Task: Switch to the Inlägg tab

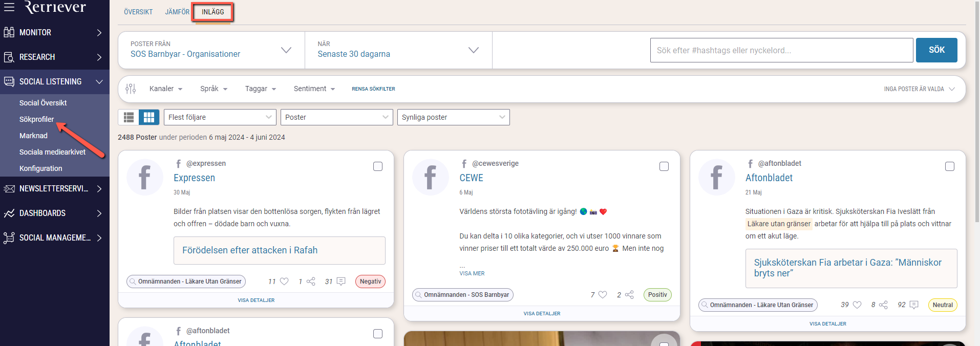Action: tap(213, 12)
